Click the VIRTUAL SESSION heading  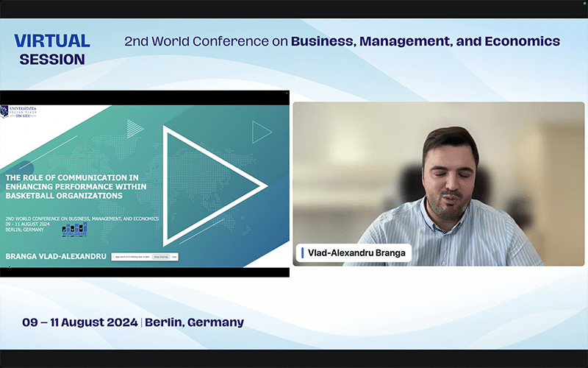[51, 49]
